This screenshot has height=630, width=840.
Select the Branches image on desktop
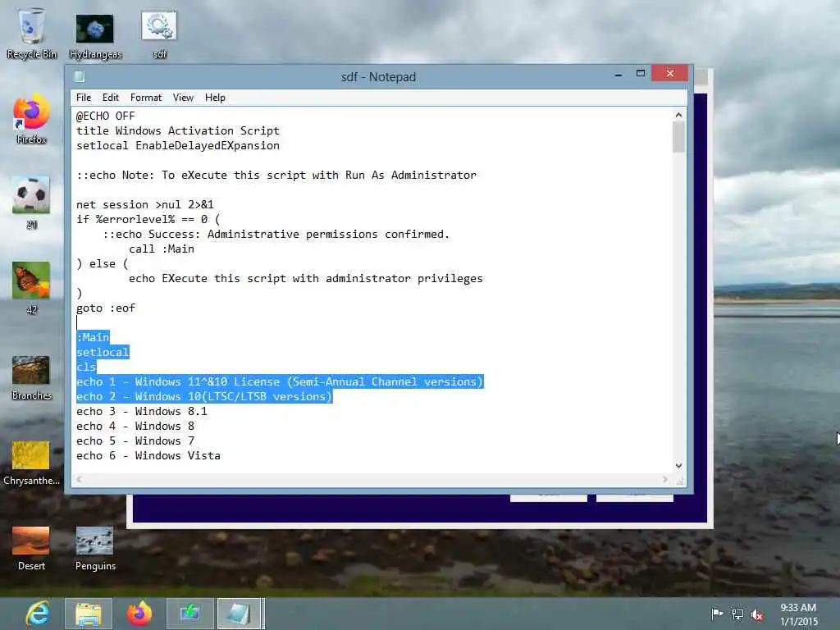tap(32, 378)
